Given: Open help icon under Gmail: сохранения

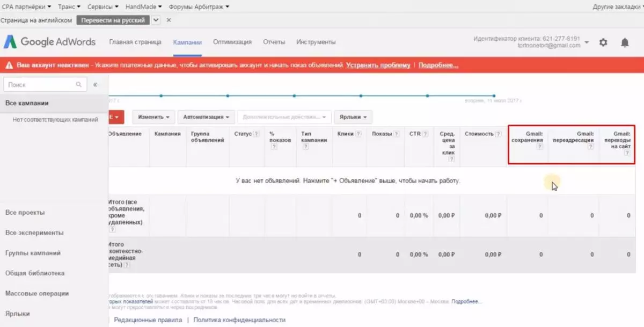Looking at the screenshot, I should (540, 147).
